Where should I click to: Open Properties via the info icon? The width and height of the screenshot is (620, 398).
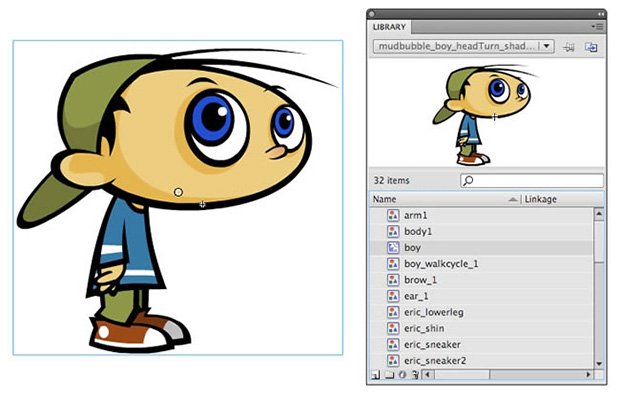point(402,374)
